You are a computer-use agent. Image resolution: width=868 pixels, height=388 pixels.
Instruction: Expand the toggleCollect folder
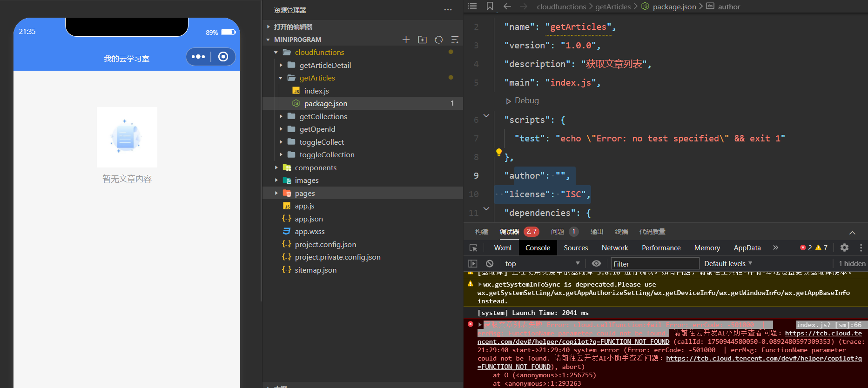tap(281, 142)
